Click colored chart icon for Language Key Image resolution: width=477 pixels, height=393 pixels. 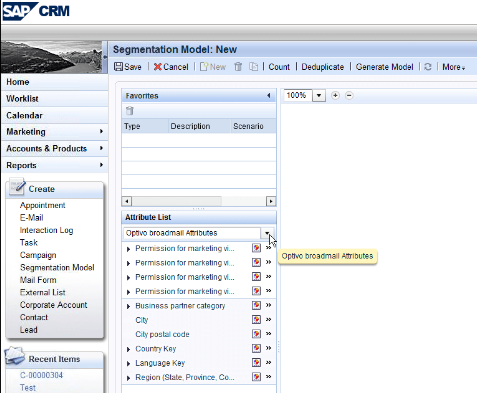click(x=256, y=363)
